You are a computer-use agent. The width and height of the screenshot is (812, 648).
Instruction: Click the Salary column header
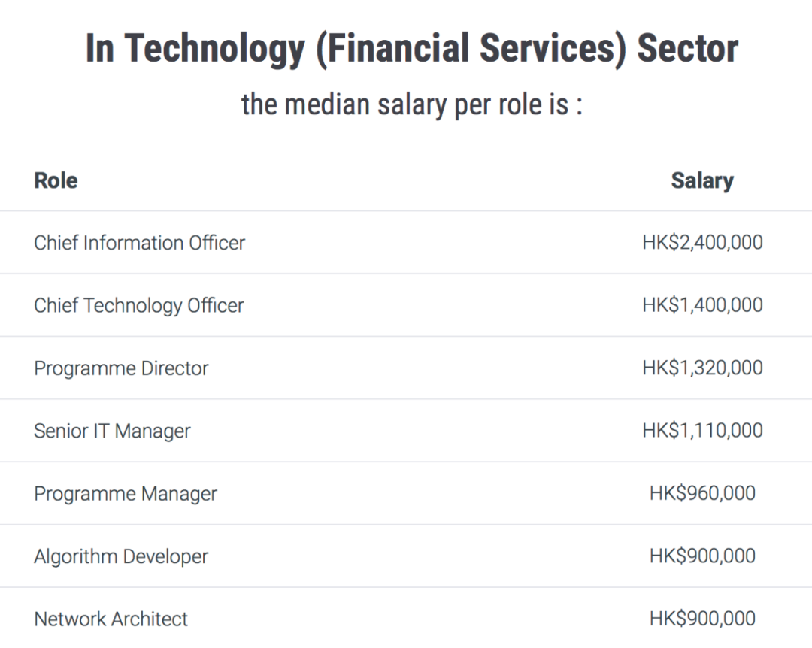coord(702,180)
